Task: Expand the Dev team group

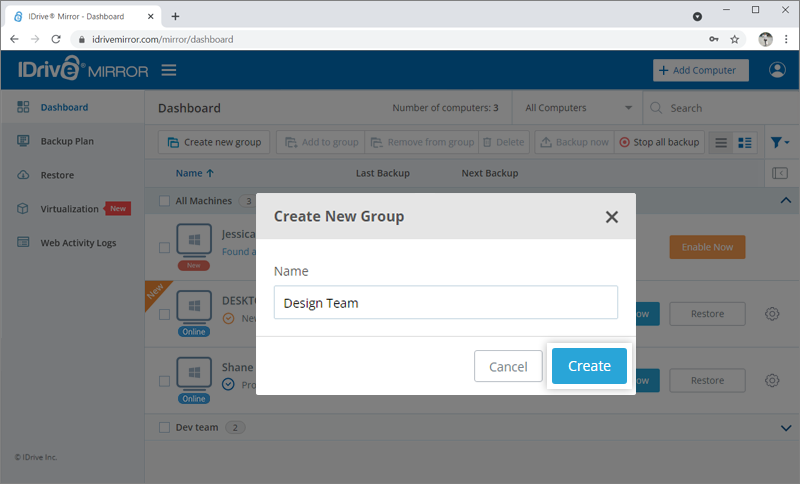Action: tap(784, 427)
